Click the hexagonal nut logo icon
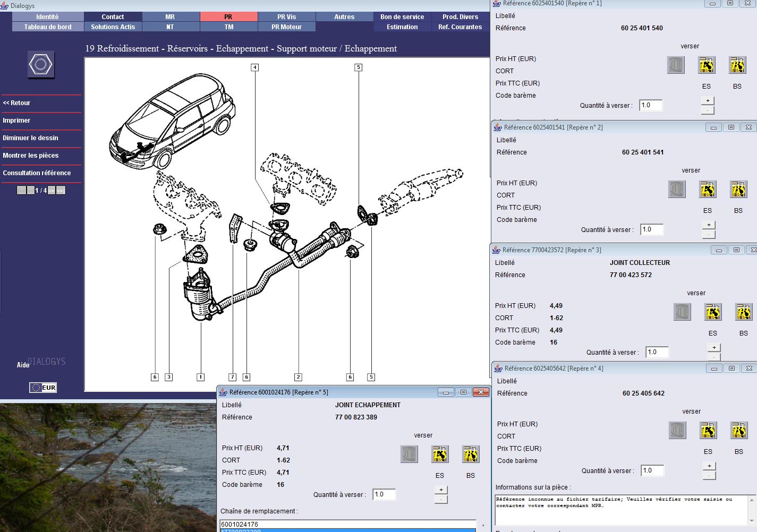The height and width of the screenshot is (532, 757). point(41,65)
